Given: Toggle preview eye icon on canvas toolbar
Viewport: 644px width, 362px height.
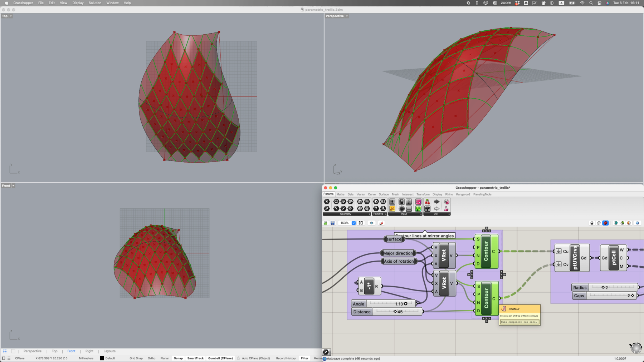Looking at the screenshot, I should [x=371, y=223].
